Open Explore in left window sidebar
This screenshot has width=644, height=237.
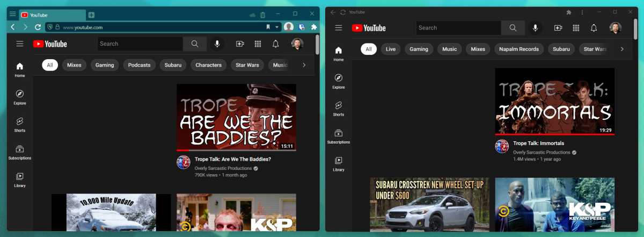(20, 97)
